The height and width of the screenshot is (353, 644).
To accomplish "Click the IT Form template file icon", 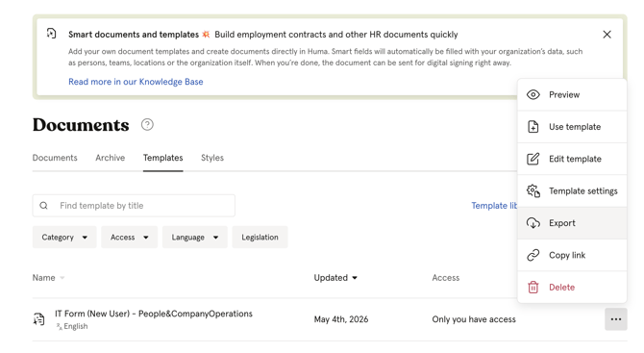I will 39,319.
